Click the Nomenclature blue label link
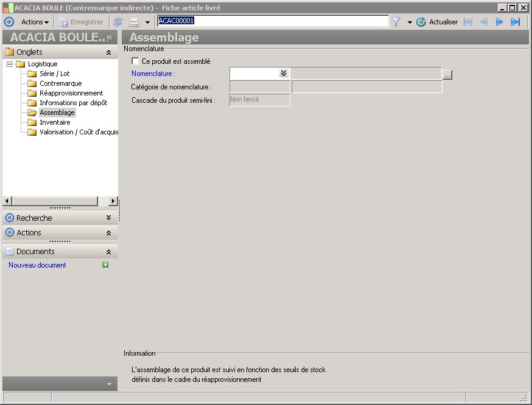532x405 pixels. point(153,74)
